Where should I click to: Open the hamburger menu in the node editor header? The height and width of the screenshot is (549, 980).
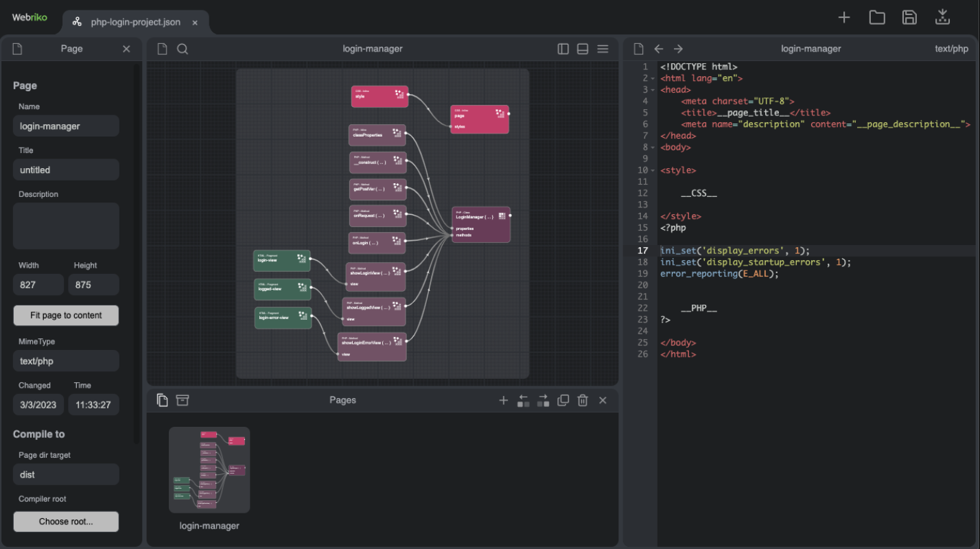[603, 49]
